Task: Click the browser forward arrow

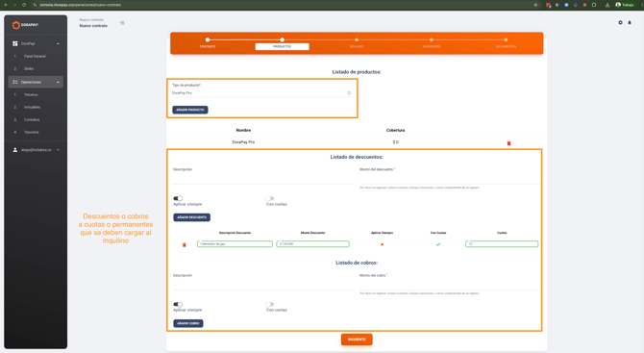Action: coord(14,5)
